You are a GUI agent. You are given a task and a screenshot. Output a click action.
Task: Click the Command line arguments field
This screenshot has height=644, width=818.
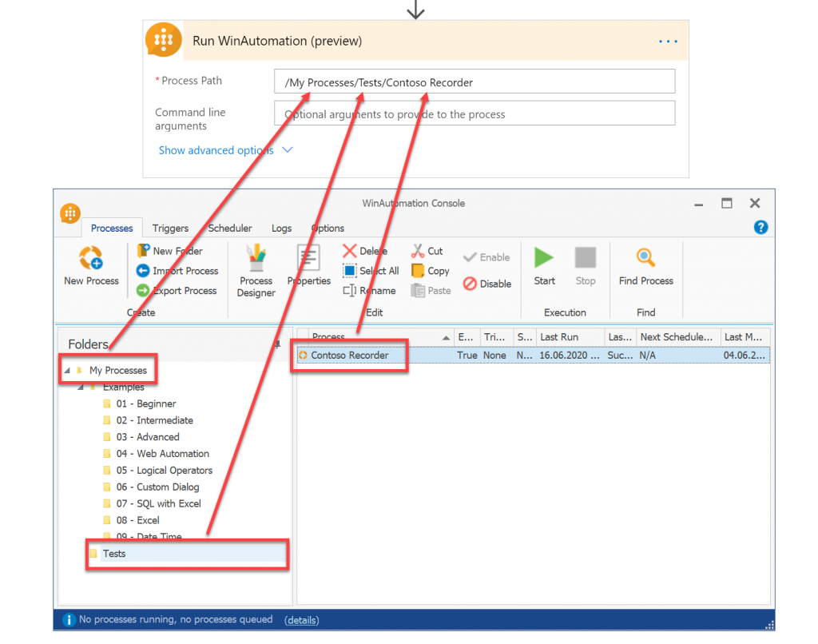tap(475, 113)
